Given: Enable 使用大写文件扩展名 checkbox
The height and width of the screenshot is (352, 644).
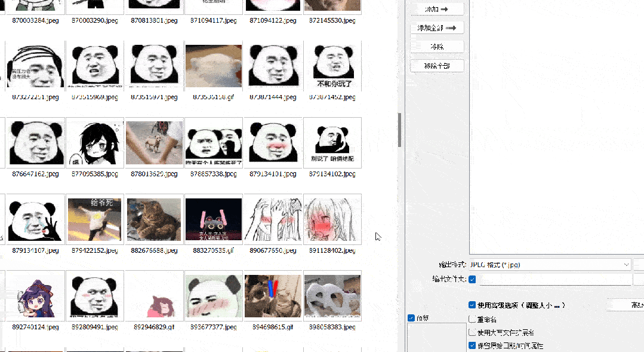Looking at the screenshot, I should (x=472, y=332).
